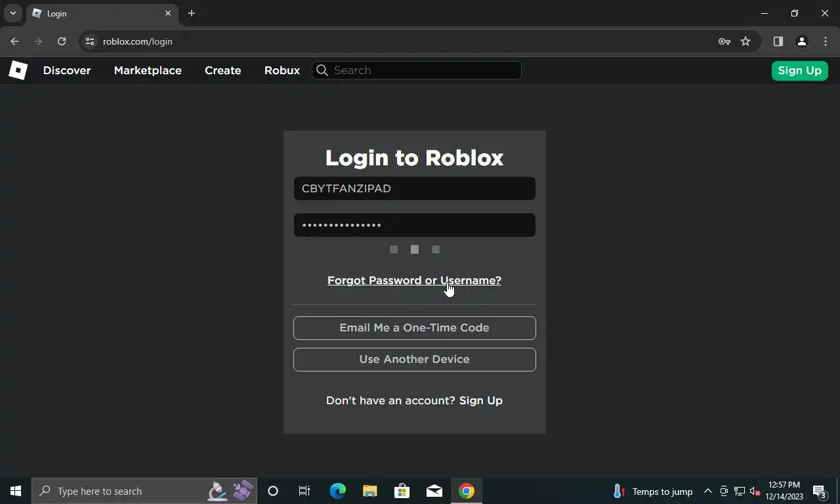Open the Robux page
The image size is (840, 504).
tap(282, 70)
